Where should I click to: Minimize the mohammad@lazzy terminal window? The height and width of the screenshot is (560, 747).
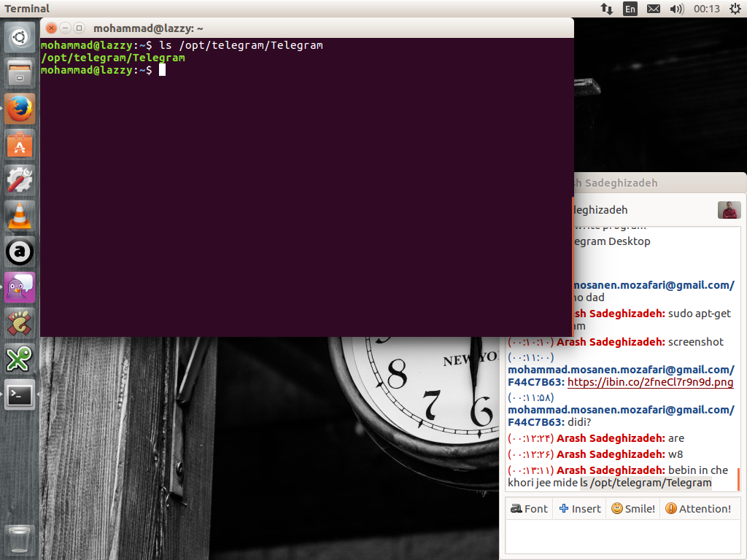click(65, 28)
